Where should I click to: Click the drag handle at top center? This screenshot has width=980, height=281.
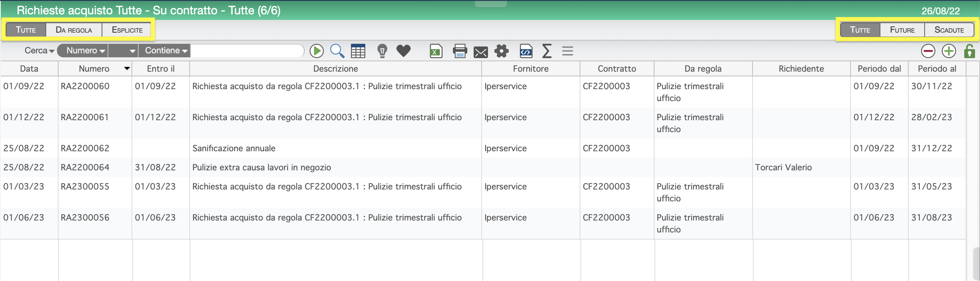pyautogui.click(x=490, y=4)
